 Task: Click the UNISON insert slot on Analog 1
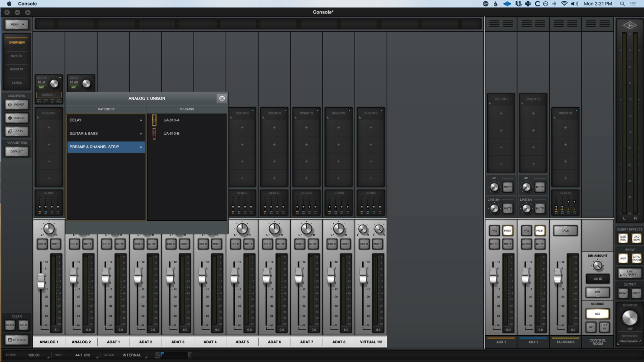(49, 95)
